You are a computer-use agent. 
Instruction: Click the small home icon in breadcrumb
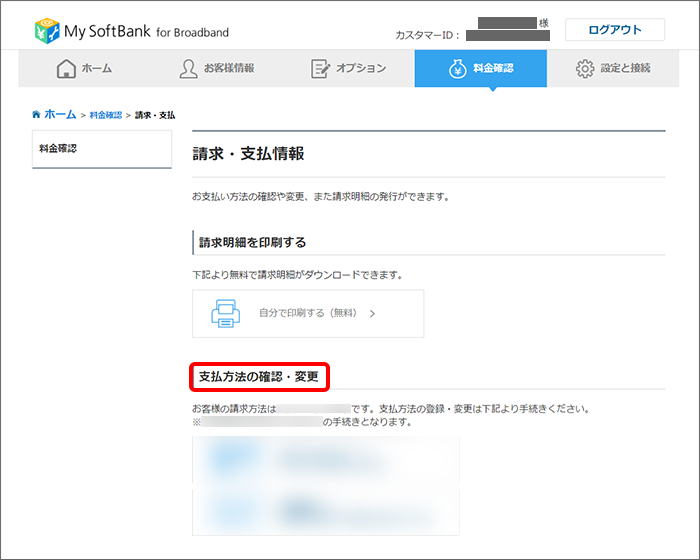click(x=36, y=114)
